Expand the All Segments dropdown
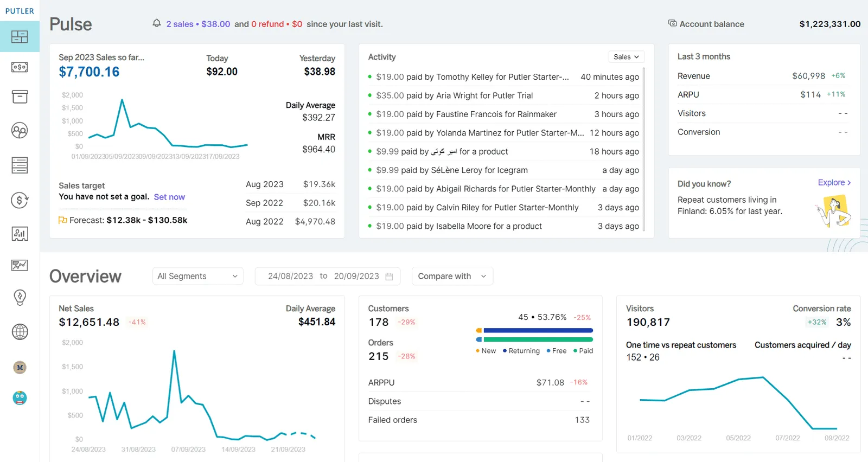This screenshot has height=462, width=868. (197, 276)
